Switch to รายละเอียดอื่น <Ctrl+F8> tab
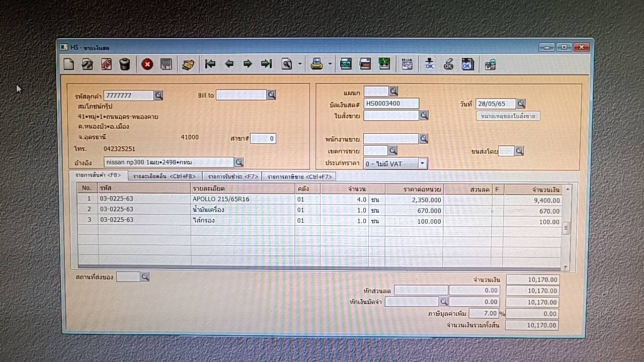The width and height of the screenshot is (644, 362). (165, 176)
